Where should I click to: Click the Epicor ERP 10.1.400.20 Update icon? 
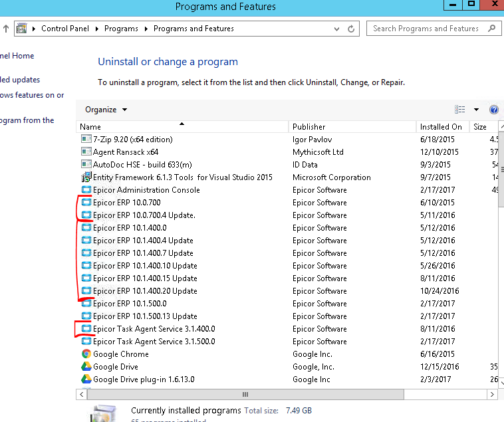click(x=86, y=290)
